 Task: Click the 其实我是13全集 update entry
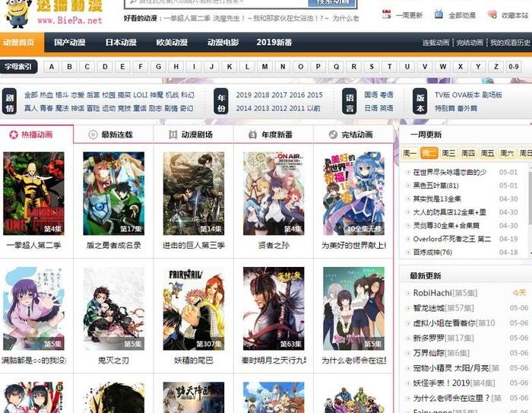coord(437,199)
